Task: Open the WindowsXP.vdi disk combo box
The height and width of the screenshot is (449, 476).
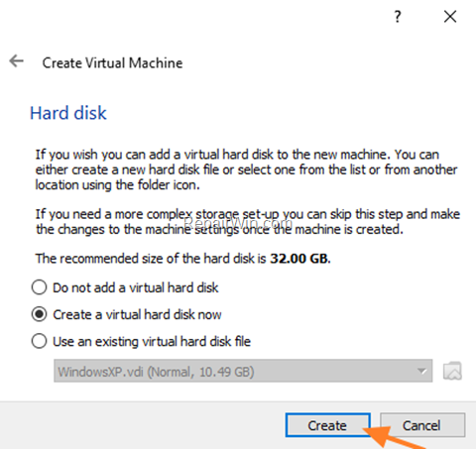Action: point(243,371)
